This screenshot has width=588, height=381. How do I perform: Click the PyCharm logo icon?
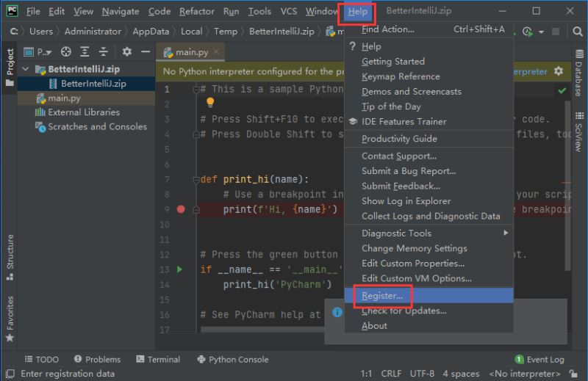(12, 11)
